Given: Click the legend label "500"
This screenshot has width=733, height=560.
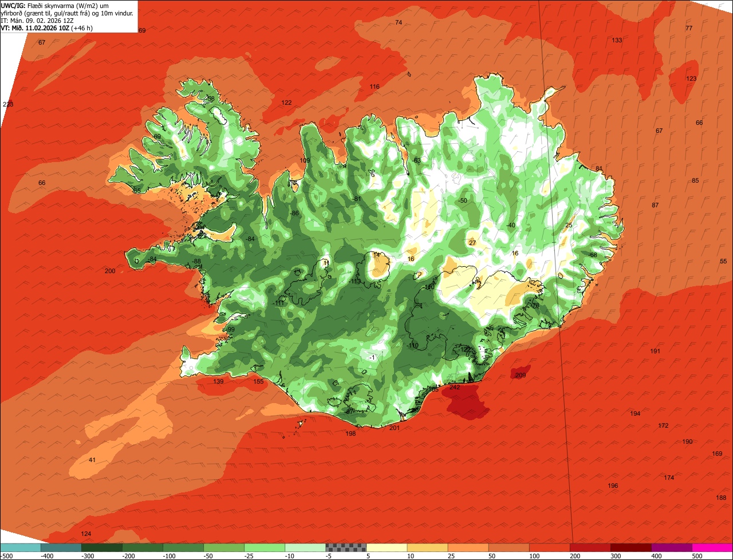Looking at the screenshot, I should 697,556.
